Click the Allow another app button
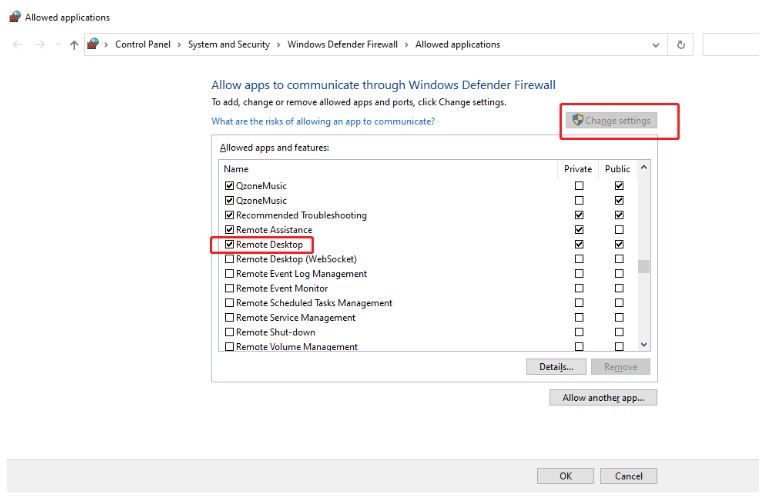The height and width of the screenshot is (500, 767). [602, 398]
